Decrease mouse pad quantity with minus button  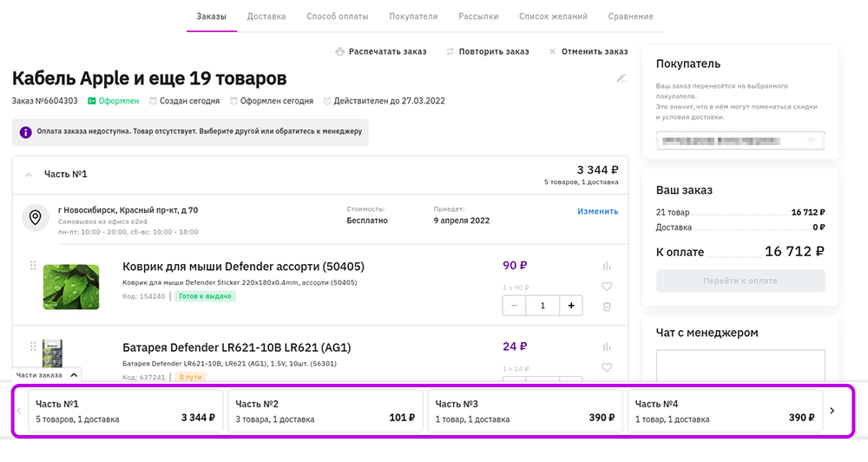coord(515,306)
